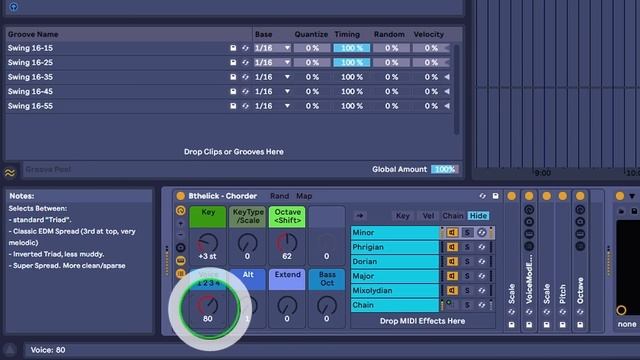
Task: Select the Minor chain
Action: point(395,233)
